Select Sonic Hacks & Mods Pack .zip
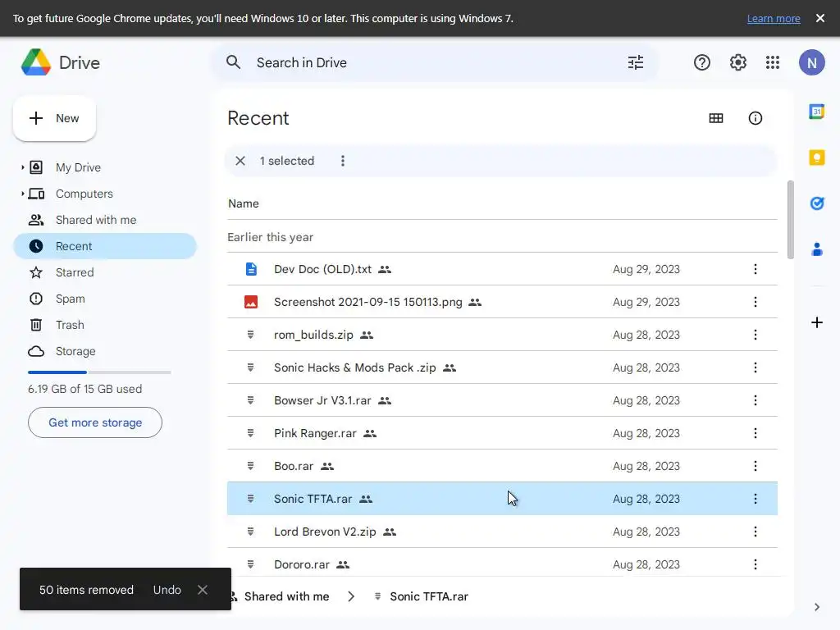This screenshot has width=840, height=630. point(502,367)
